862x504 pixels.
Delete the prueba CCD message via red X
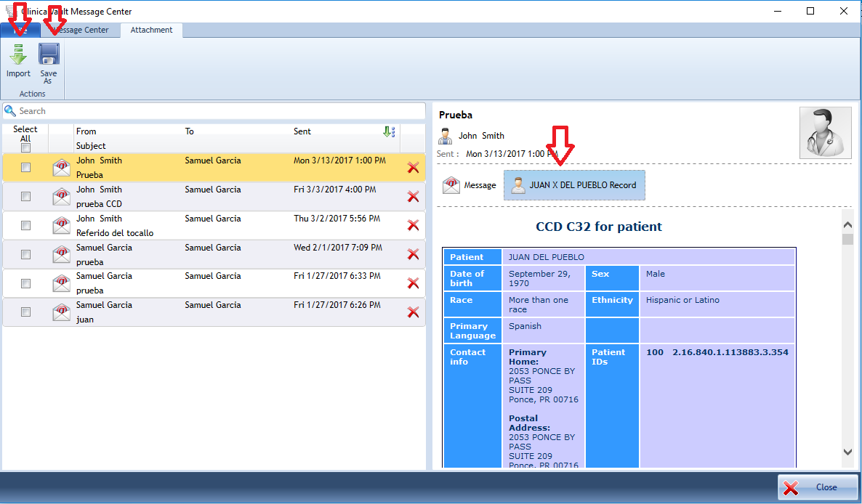click(x=413, y=197)
